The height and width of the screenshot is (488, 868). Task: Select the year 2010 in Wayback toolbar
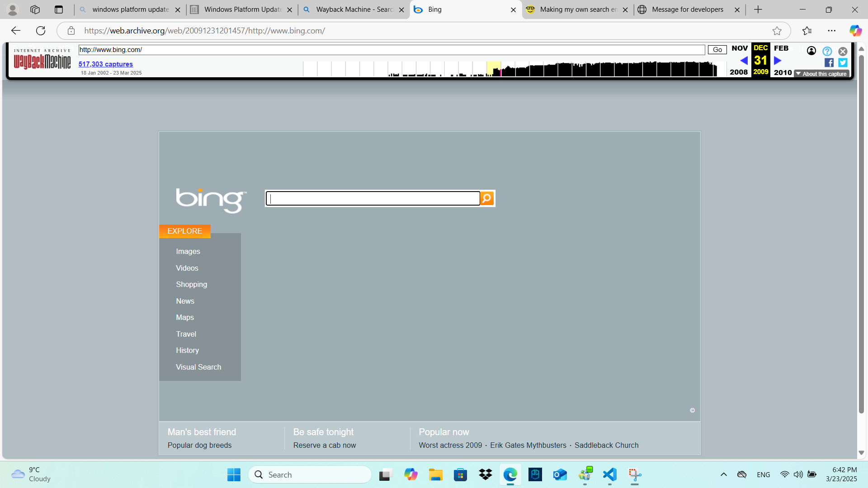click(783, 72)
